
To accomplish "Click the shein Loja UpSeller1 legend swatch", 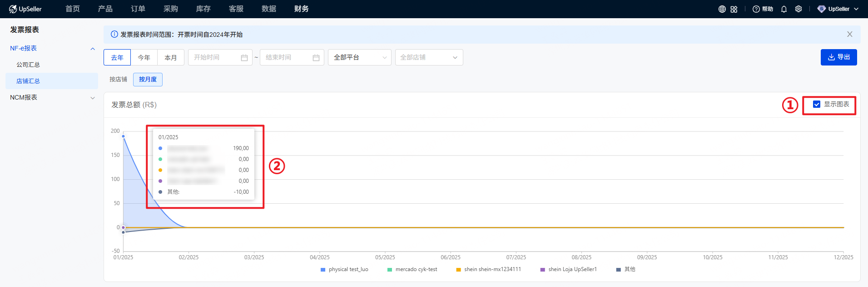I will coord(542,270).
